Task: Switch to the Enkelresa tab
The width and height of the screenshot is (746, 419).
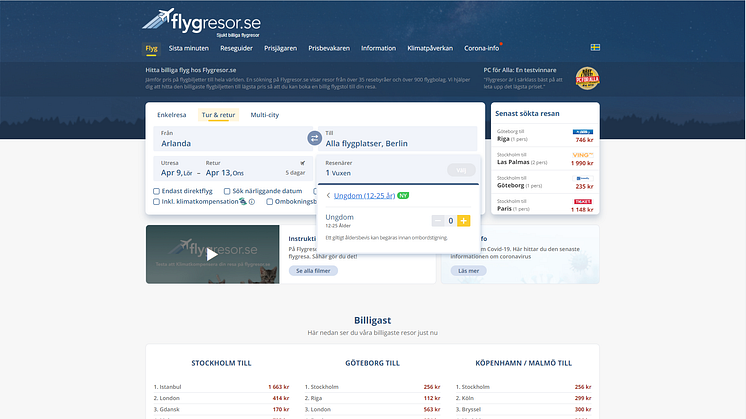Action: 172,115
